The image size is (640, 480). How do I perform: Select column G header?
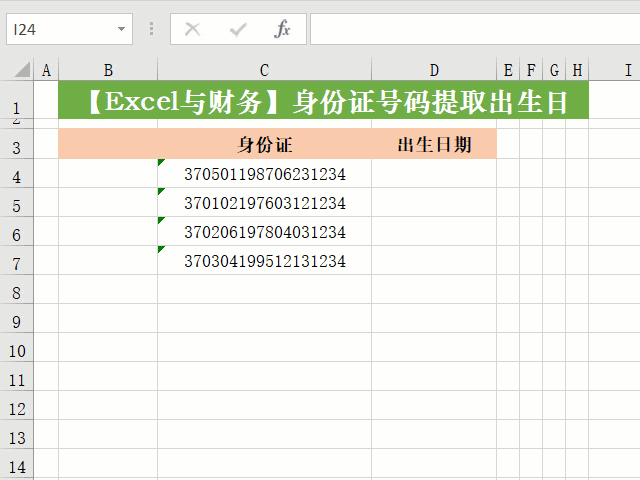[x=554, y=70]
